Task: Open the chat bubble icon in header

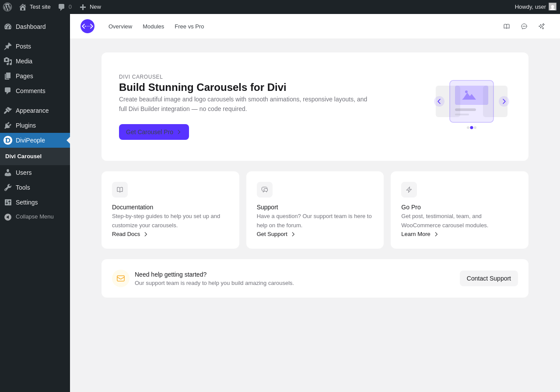Action: pyautogui.click(x=524, y=26)
